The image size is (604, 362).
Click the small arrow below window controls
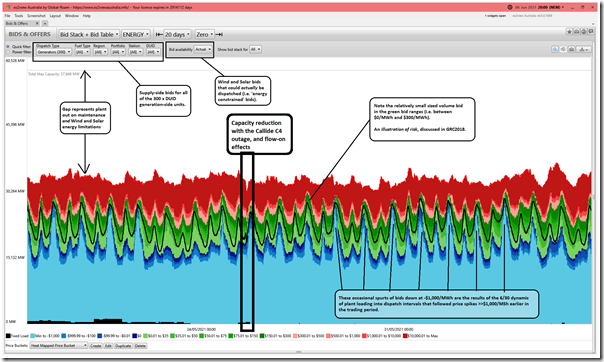coord(593,24)
